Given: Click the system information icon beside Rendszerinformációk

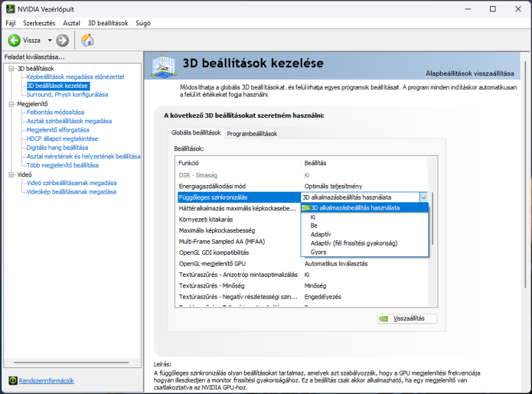Looking at the screenshot, I should [13, 381].
